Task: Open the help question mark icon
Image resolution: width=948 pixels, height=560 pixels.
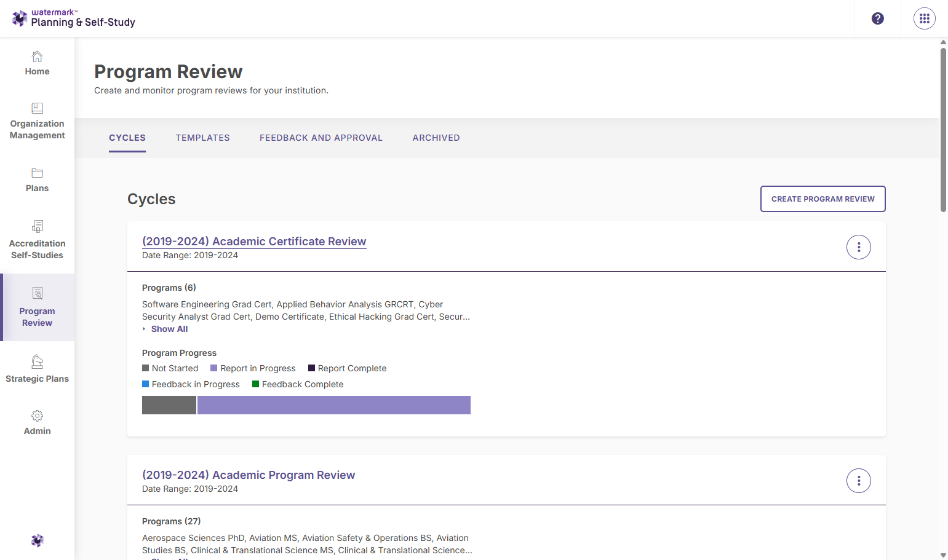Action: [878, 18]
